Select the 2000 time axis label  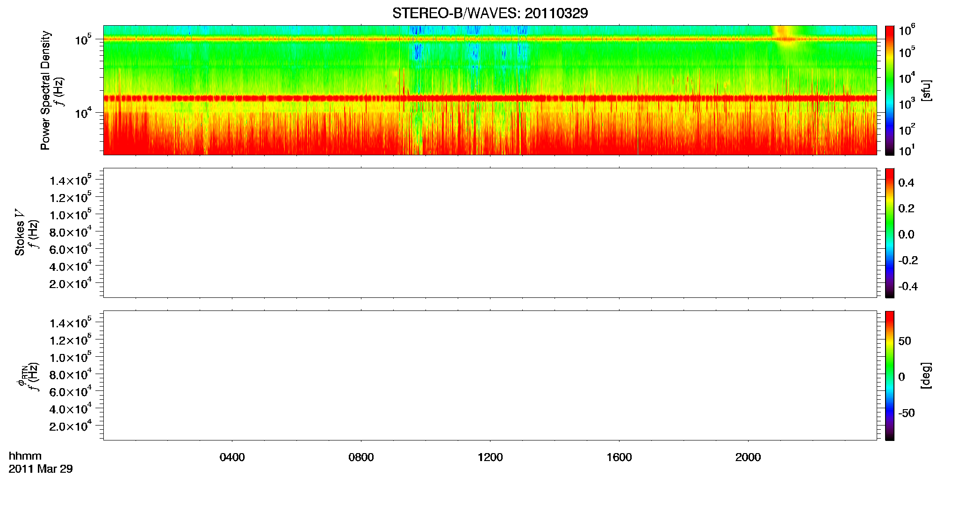pyautogui.click(x=748, y=457)
